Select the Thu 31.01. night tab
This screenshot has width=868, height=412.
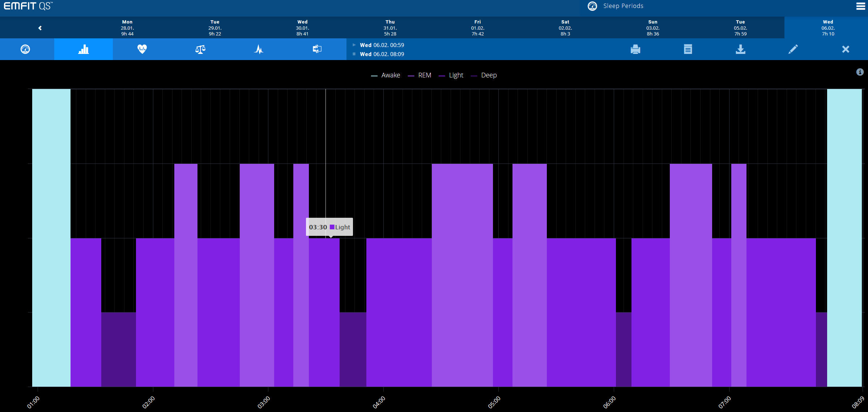click(390, 28)
